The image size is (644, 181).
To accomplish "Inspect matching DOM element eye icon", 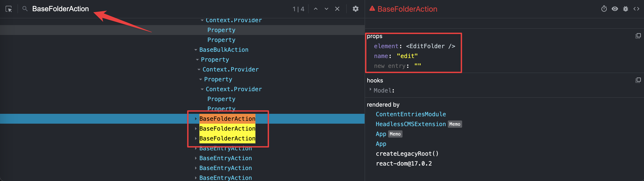I will coord(615,9).
